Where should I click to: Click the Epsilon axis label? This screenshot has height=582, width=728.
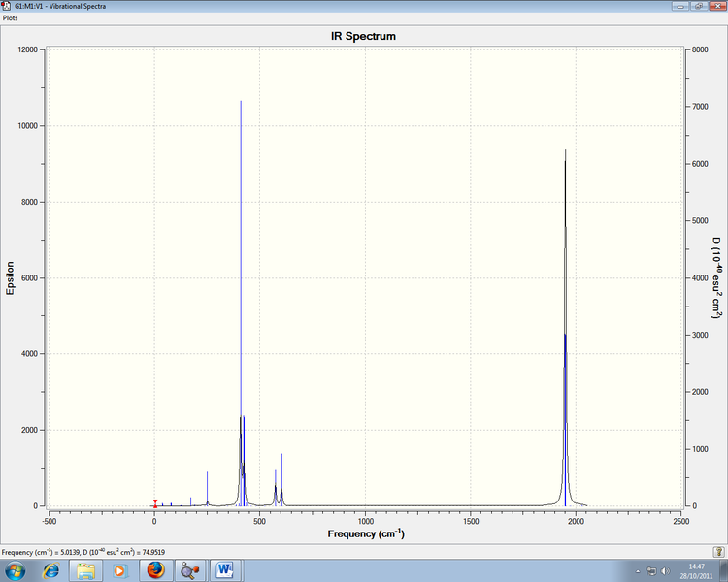11,278
